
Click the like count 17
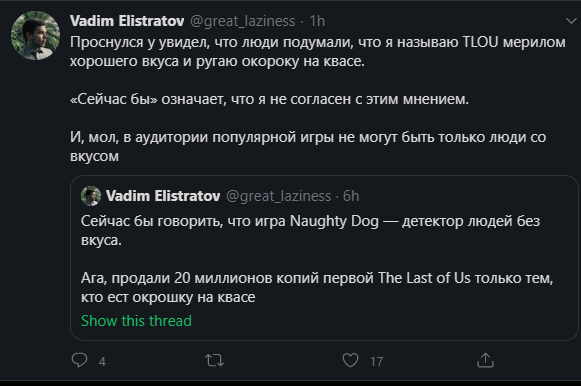[x=376, y=361]
